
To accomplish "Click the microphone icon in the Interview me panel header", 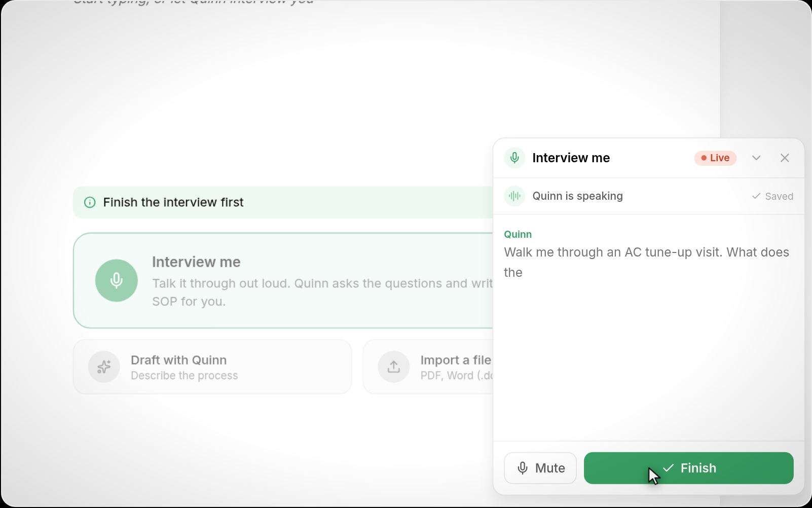I will click(514, 158).
